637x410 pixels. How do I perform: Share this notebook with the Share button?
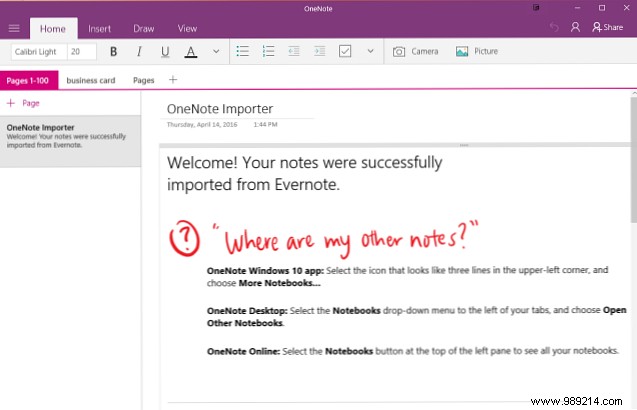[x=608, y=27]
